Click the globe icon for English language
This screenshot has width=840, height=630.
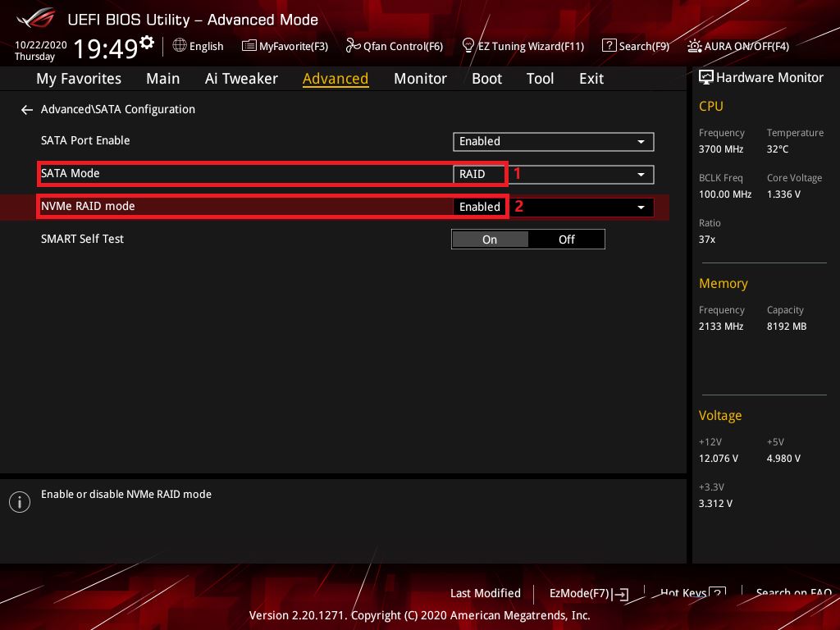tap(180, 46)
